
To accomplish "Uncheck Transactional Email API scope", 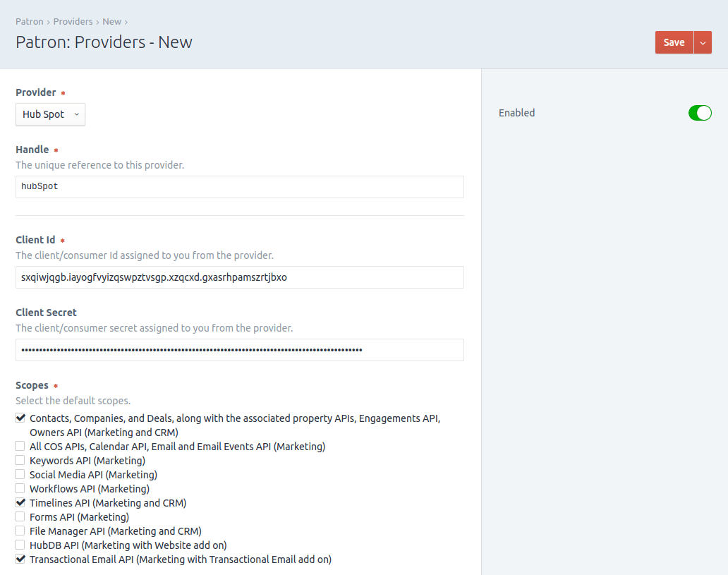I will point(20,559).
